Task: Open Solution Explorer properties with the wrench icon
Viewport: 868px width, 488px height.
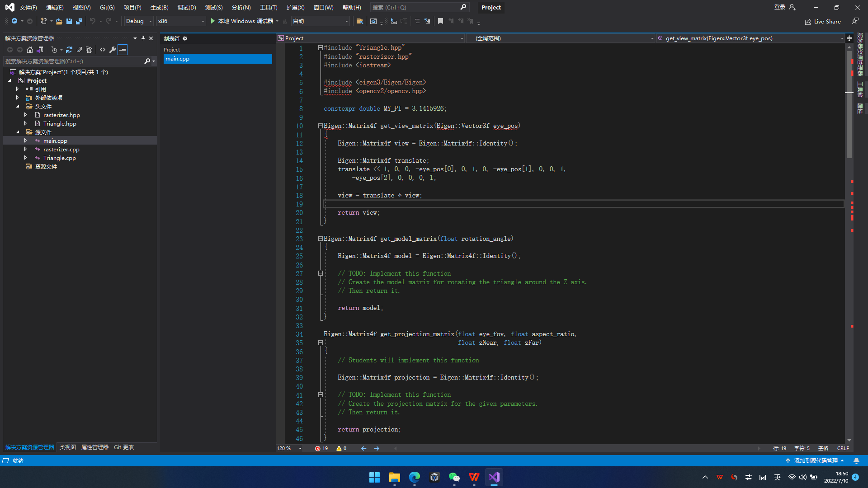Action: point(112,50)
